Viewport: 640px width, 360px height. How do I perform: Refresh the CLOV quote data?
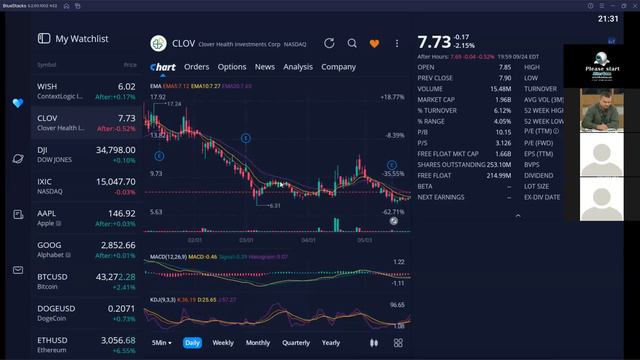tap(329, 43)
